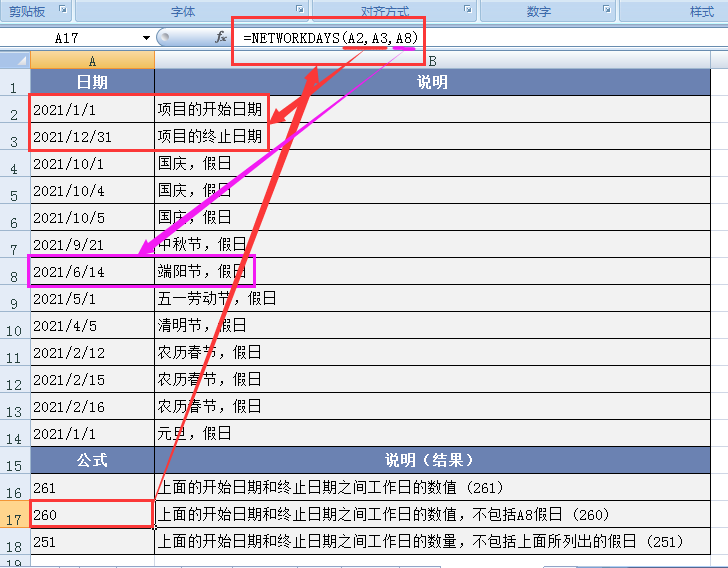Click cell 2021/2/16

[92, 406]
